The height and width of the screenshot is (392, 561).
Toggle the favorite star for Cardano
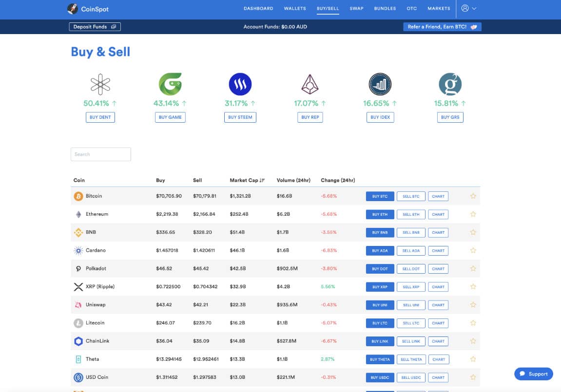pos(473,250)
